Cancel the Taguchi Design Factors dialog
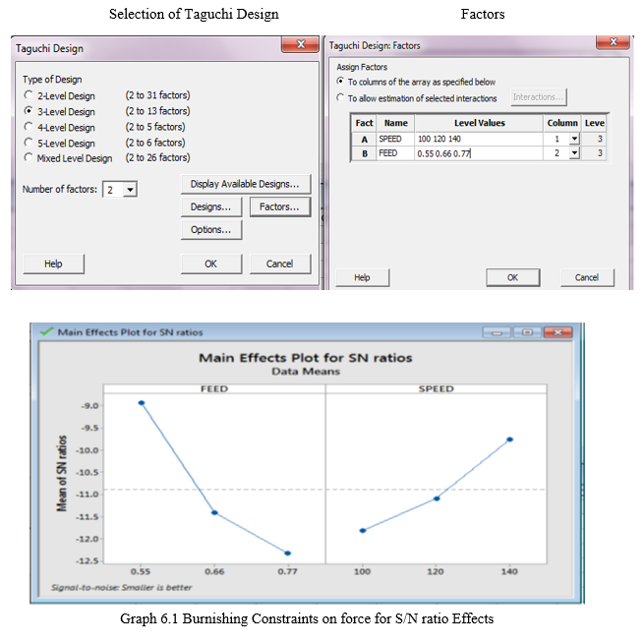644x644 pixels. point(586,277)
